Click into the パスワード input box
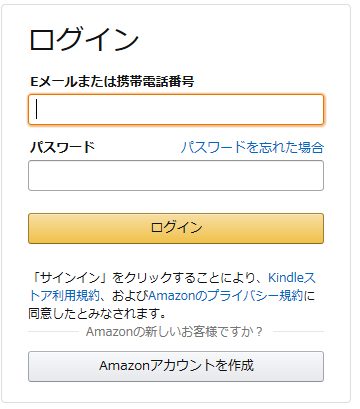This screenshot has height=409, width=360. click(x=176, y=175)
